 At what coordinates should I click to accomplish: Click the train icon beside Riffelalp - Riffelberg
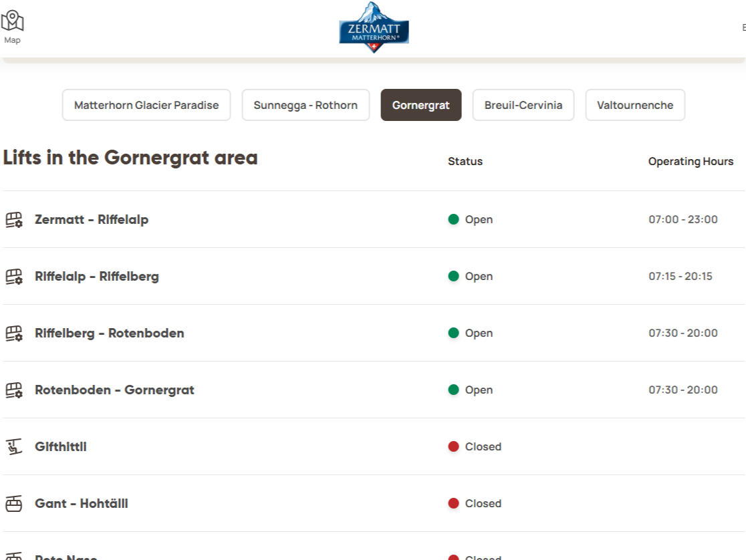tap(14, 277)
